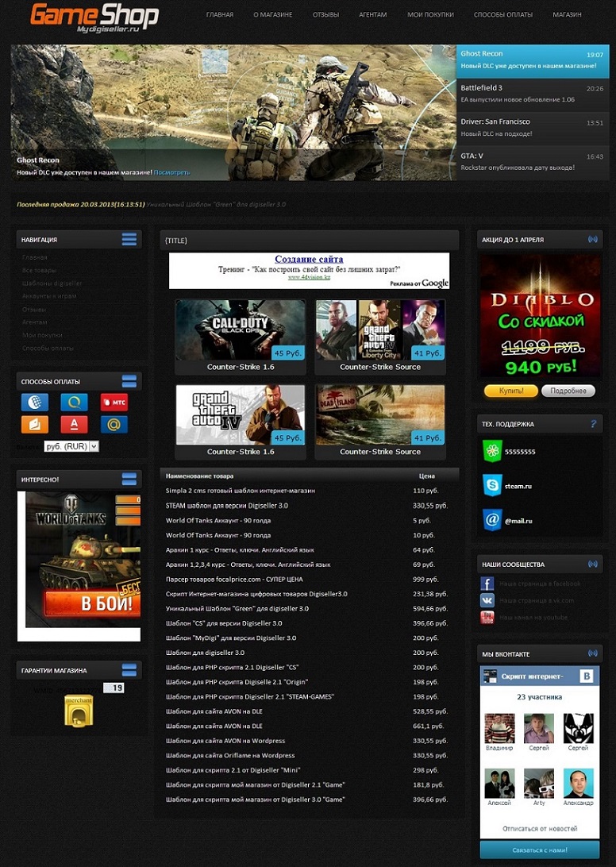The width and height of the screenshot is (616, 867).
Task: Click Отписаться от новостей link
Action: tap(540, 828)
